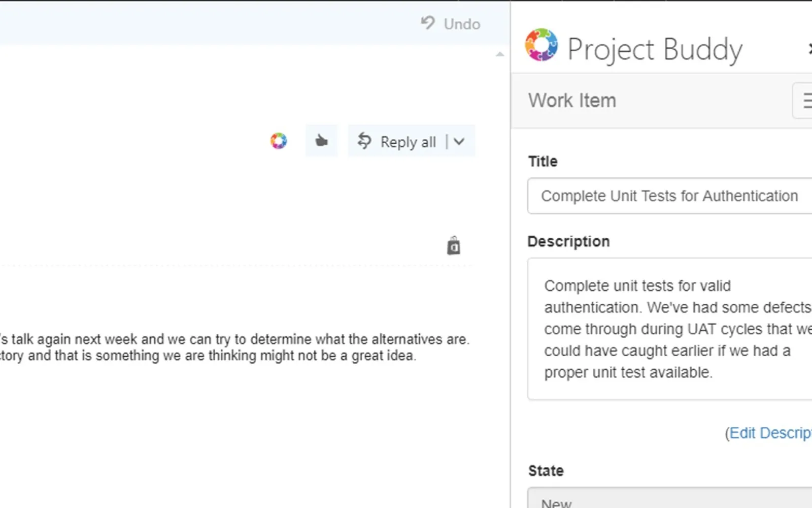Click the Project Buddy logo in panel header
The width and height of the screenshot is (812, 508).
541,45
